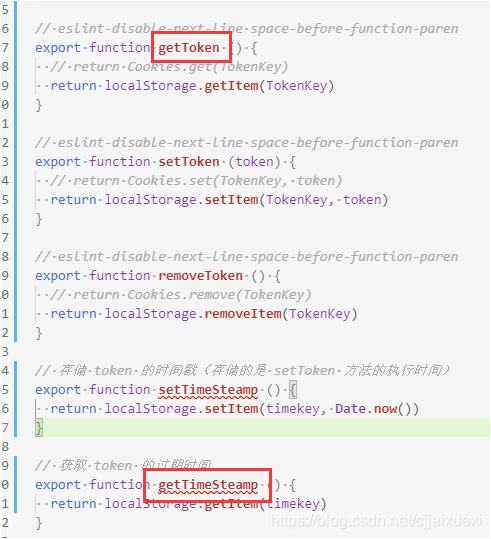Click the Chinese comment above setTimeSteamp
Image resolution: width=491 pixels, height=539 pixels.
[242, 371]
